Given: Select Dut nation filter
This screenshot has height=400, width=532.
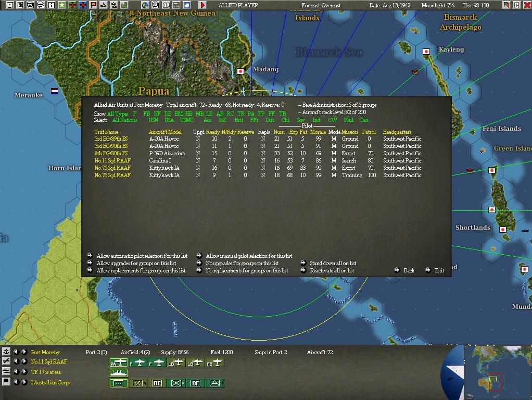Looking at the screenshot, I should (x=270, y=120).
